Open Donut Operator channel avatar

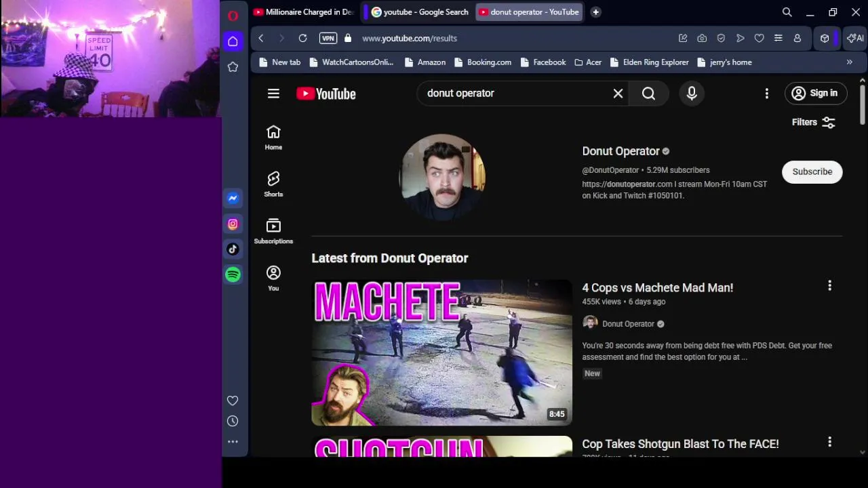coord(442,177)
